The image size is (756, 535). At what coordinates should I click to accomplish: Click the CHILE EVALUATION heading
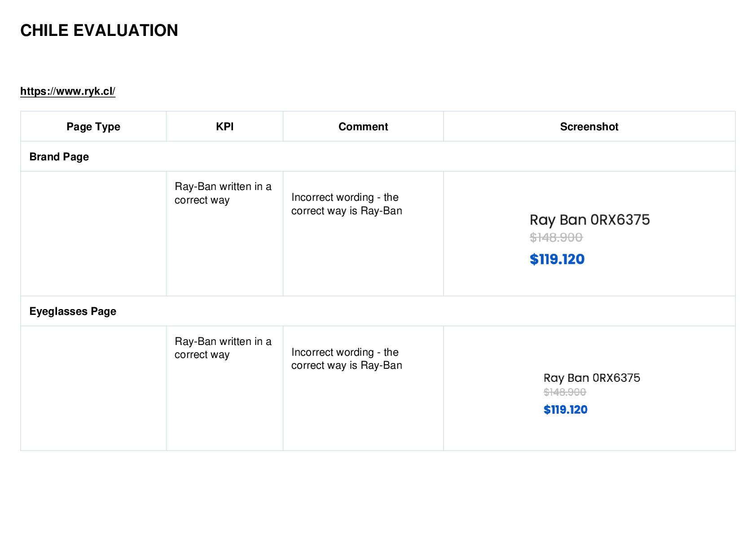coord(99,31)
